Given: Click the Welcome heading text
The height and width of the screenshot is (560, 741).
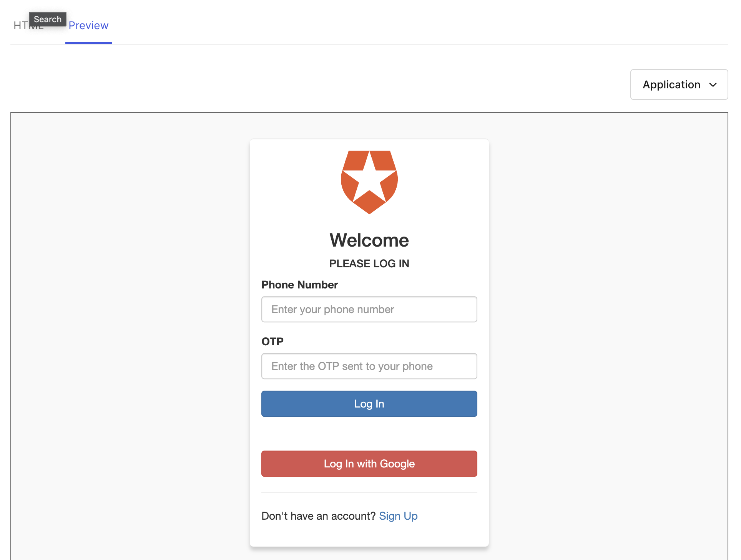Looking at the screenshot, I should click(x=369, y=240).
